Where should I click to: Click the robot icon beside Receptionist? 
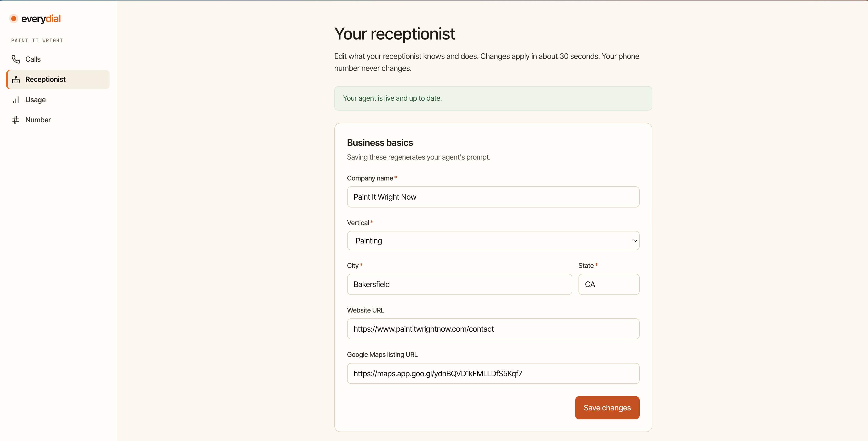click(16, 80)
